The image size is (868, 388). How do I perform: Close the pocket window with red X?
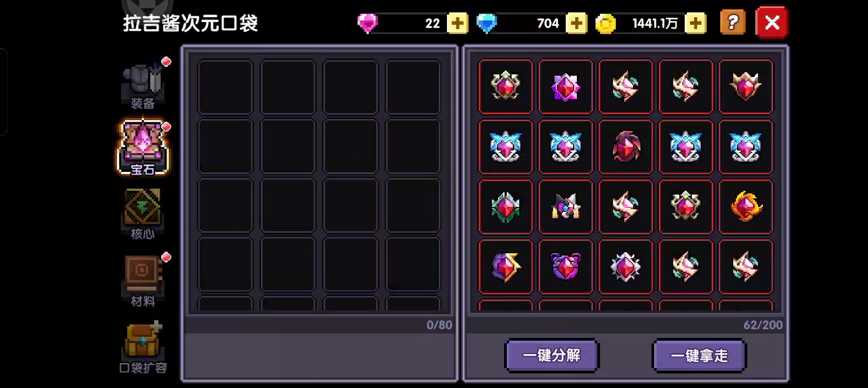(772, 23)
